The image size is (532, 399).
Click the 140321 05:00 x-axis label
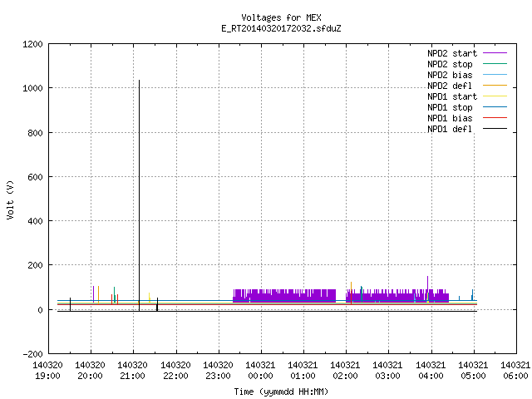point(473,371)
